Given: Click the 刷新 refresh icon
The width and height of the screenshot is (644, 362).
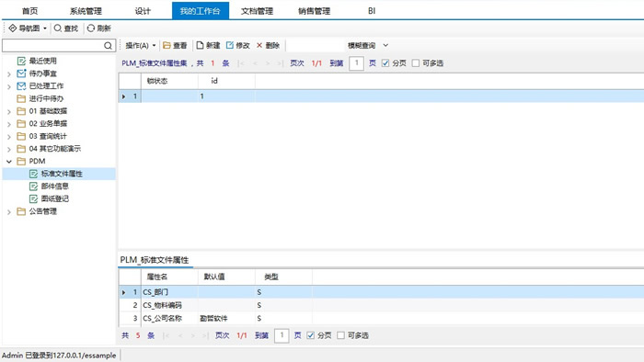Looking at the screenshot, I should click(91, 28).
